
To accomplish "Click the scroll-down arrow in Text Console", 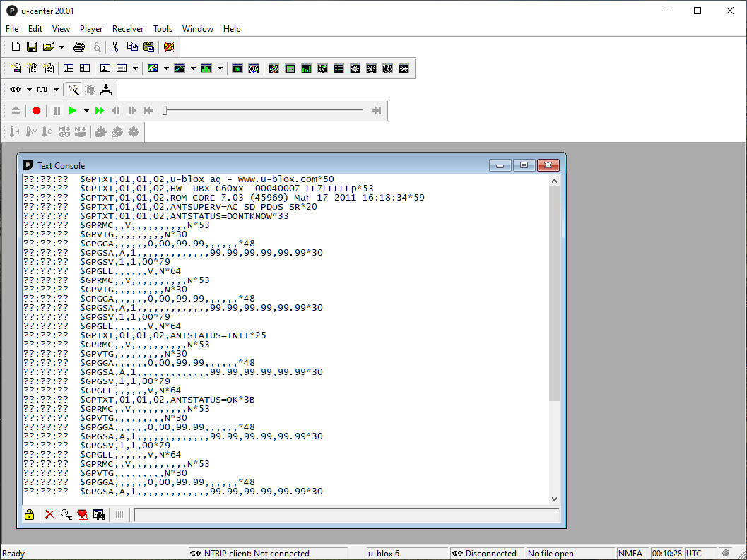I will (554, 499).
